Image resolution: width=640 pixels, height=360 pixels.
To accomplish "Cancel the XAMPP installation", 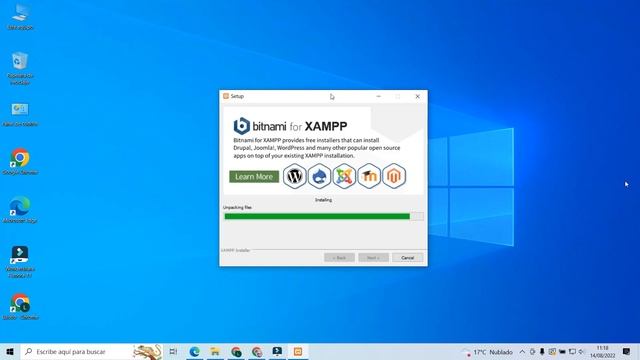I will click(x=407, y=258).
